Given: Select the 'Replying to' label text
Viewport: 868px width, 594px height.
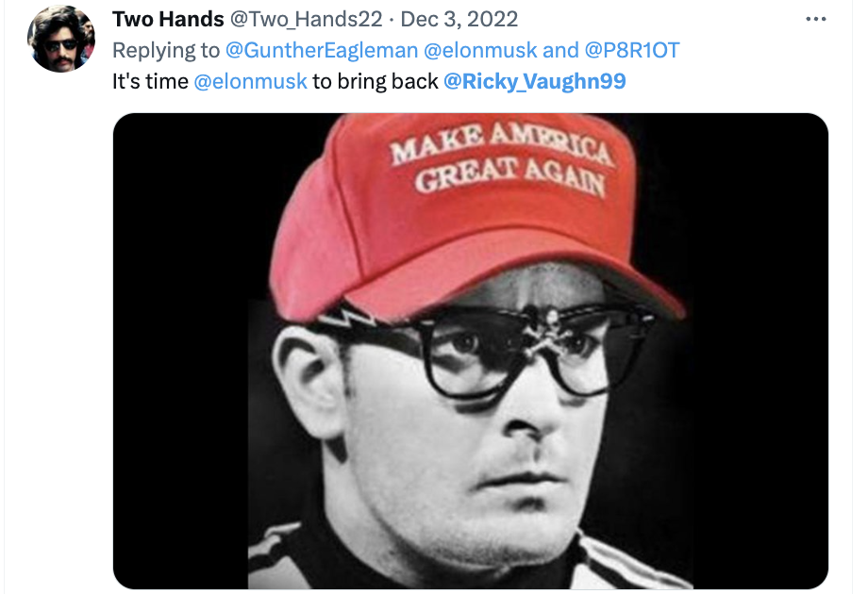Looking at the screenshot, I should 166,50.
